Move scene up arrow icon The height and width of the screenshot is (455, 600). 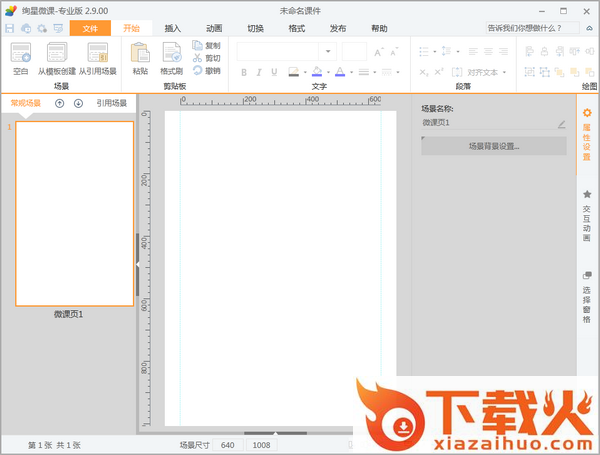coord(59,103)
